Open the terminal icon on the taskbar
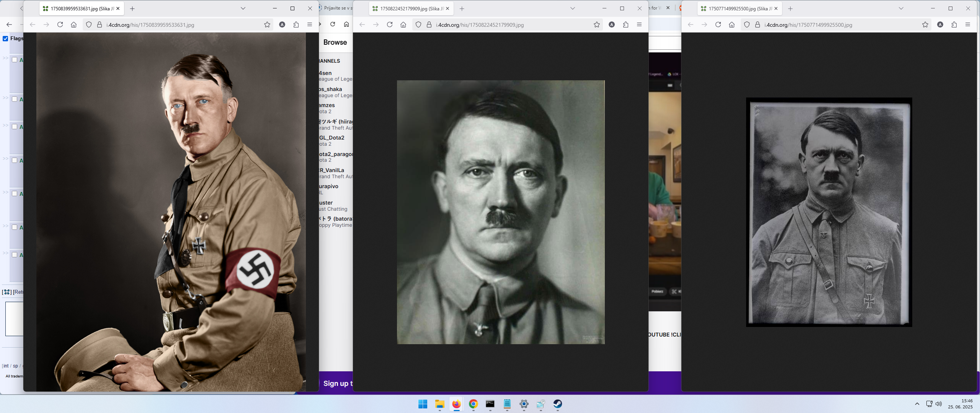Image resolution: width=980 pixels, height=413 pixels. (490, 404)
